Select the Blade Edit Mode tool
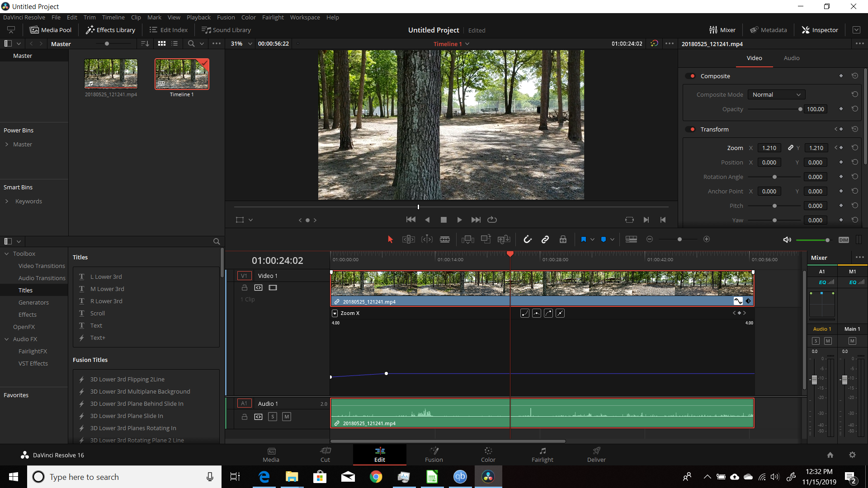This screenshot has width=868, height=488. point(445,239)
